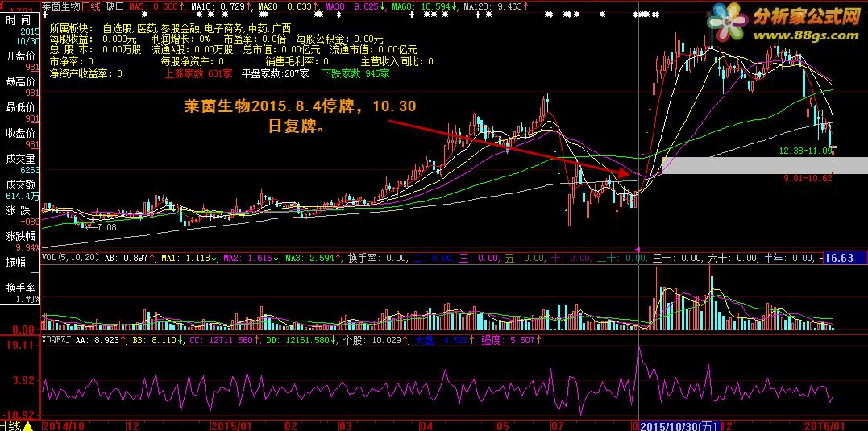Click the 时间 header in sidebar
The image size is (868, 431).
(19, 20)
